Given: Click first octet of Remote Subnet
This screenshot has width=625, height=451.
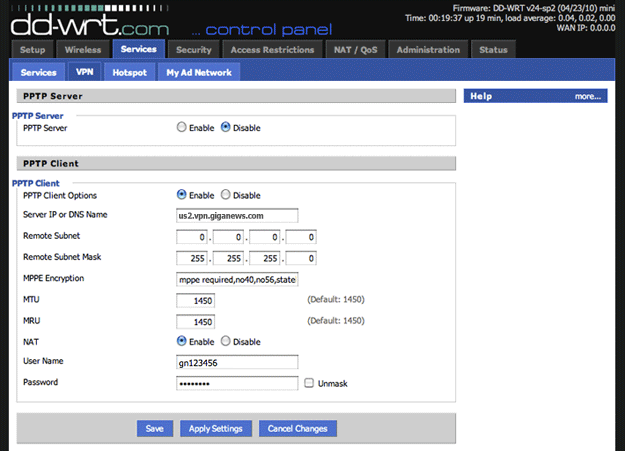Looking at the screenshot, I should (x=192, y=237).
